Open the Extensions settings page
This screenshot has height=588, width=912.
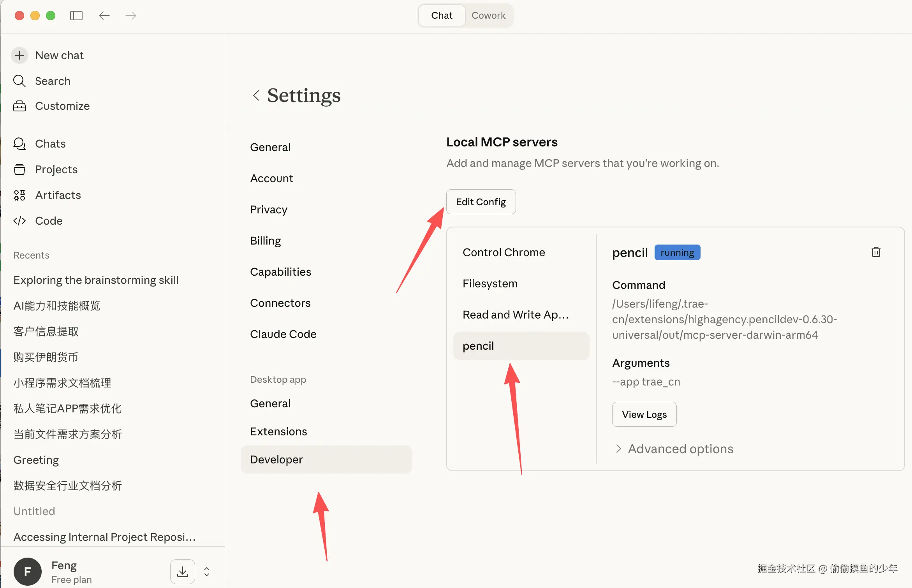click(278, 431)
